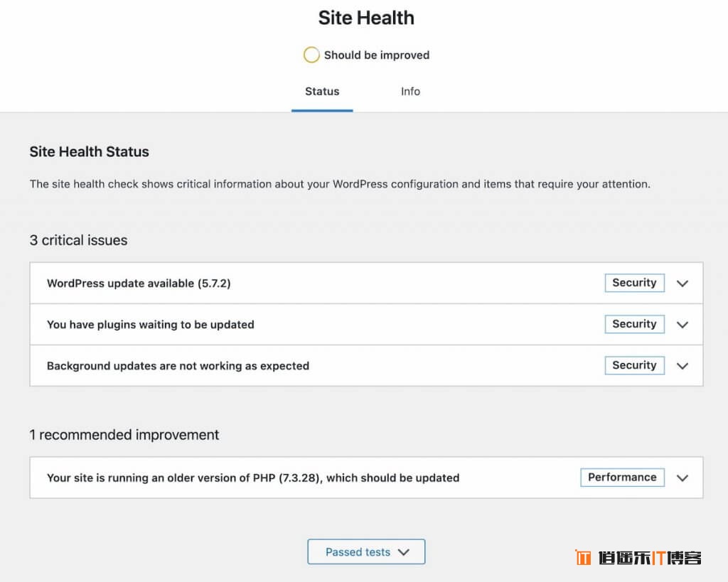
Task: Open the Passed tests dropdown
Action: point(366,552)
